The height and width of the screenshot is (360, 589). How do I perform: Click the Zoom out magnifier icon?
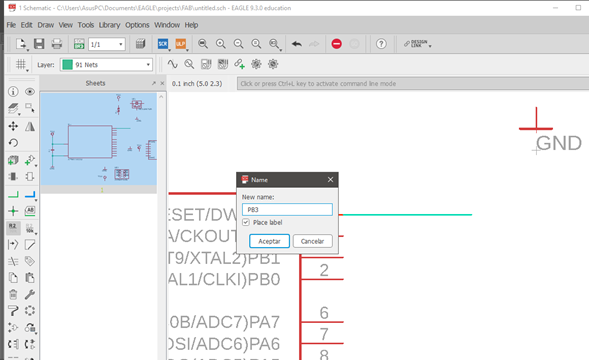click(239, 44)
